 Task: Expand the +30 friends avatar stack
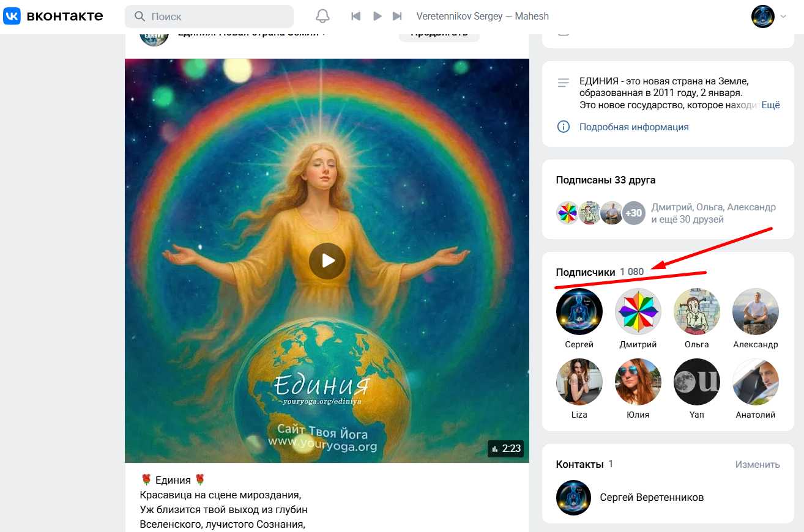pyautogui.click(x=634, y=213)
